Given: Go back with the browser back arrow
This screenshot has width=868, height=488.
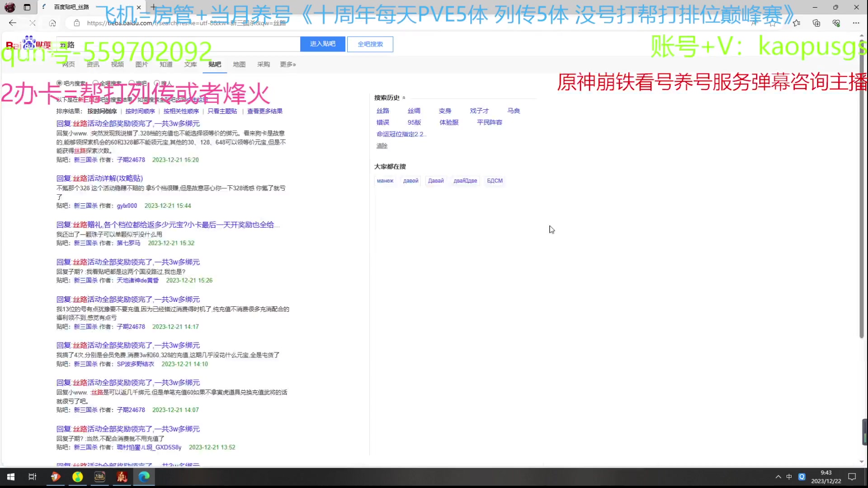Looking at the screenshot, I should [x=12, y=23].
